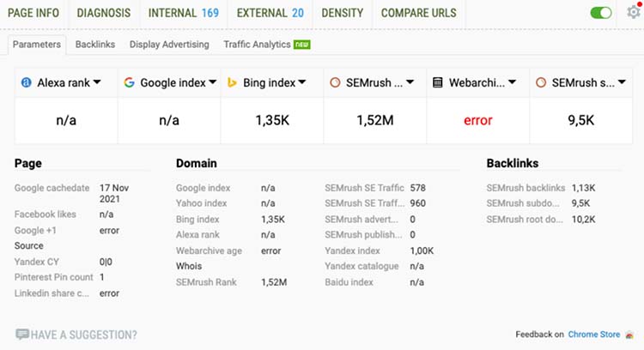Click the Google index logo icon
This screenshot has height=350, width=644.
pos(130,82)
